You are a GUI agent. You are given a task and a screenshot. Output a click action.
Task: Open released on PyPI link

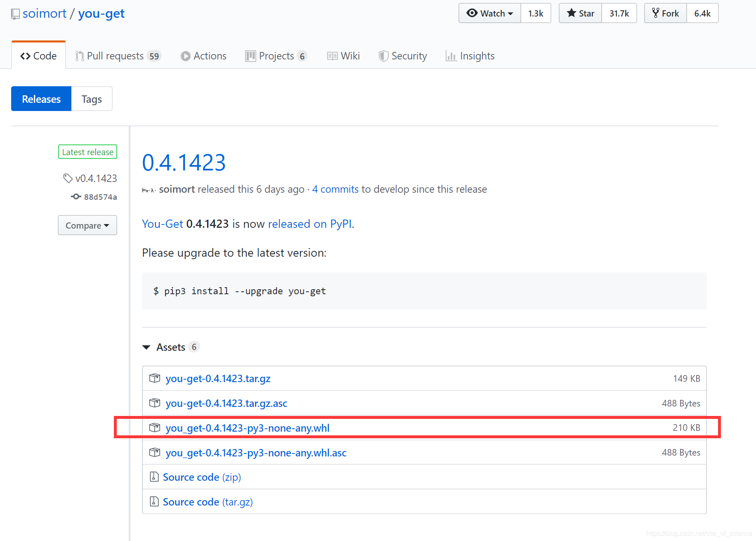point(309,224)
